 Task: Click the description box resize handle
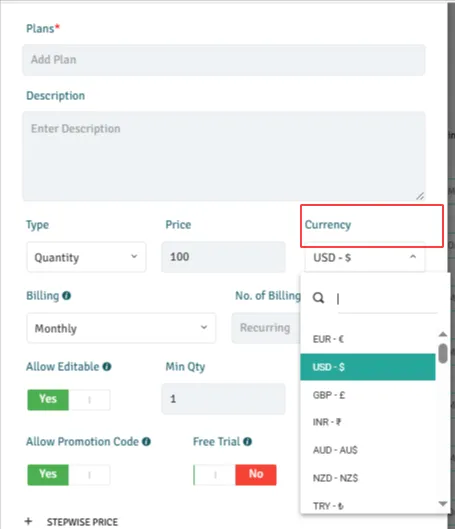[420, 196]
